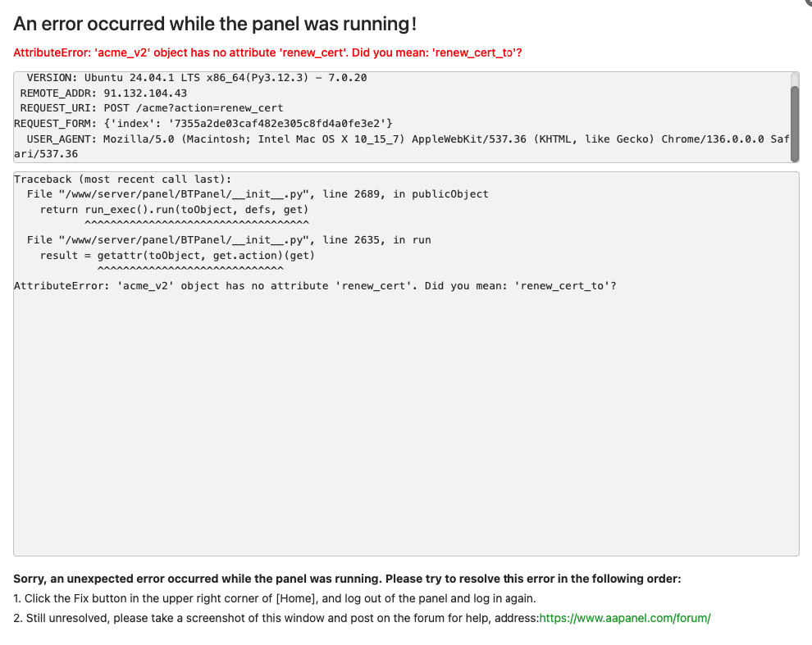Image resolution: width=812 pixels, height=645 pixels.
Task: Click the "Traceback (most recent call last)" line
Action: [123, 179]
